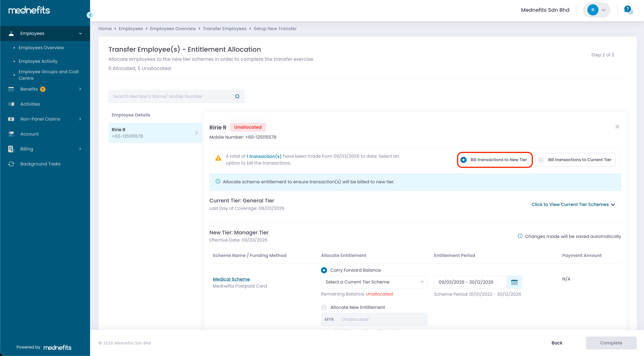Screen dimensions: 644x356
Task: Expand Click to View Current Tier Schemes
Action: tap(573, 205)
